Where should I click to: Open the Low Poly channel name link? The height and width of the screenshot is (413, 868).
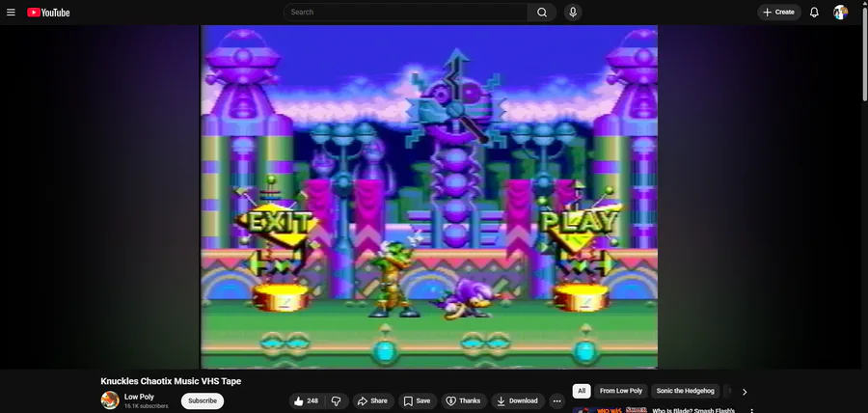[x=139, y=397]
